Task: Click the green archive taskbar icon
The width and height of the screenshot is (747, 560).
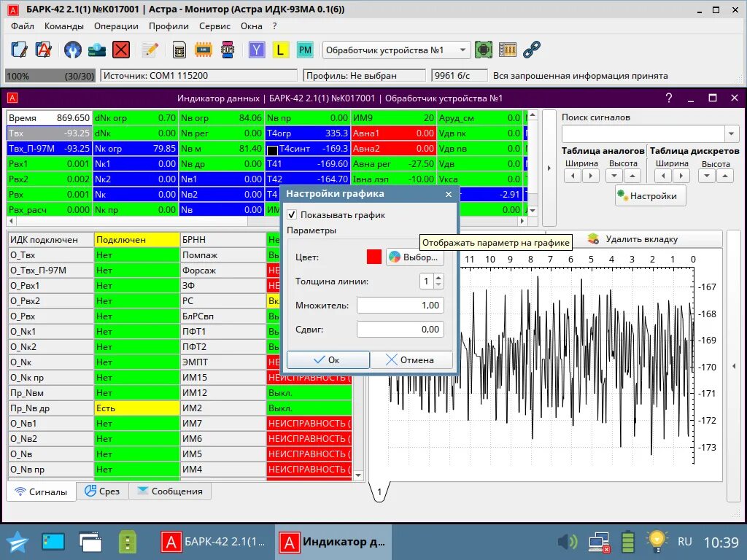Action: click(x=128, y=542)
